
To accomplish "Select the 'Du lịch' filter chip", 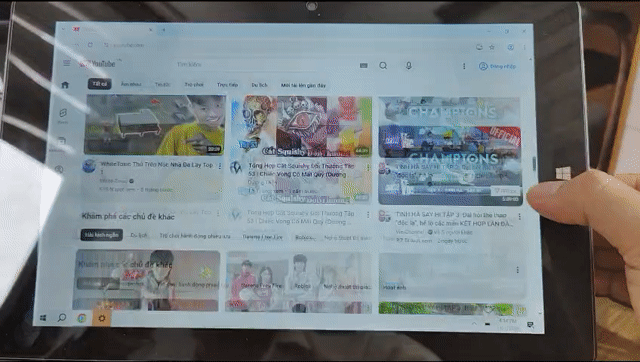I will 259,85.
